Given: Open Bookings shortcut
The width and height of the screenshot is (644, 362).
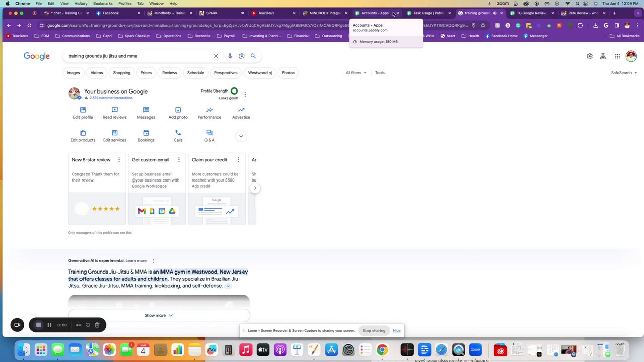Looking at the screenshot, I should [146, 136].
